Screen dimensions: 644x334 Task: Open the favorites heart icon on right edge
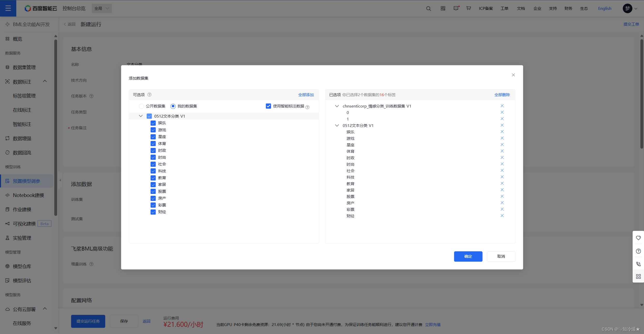638,238
